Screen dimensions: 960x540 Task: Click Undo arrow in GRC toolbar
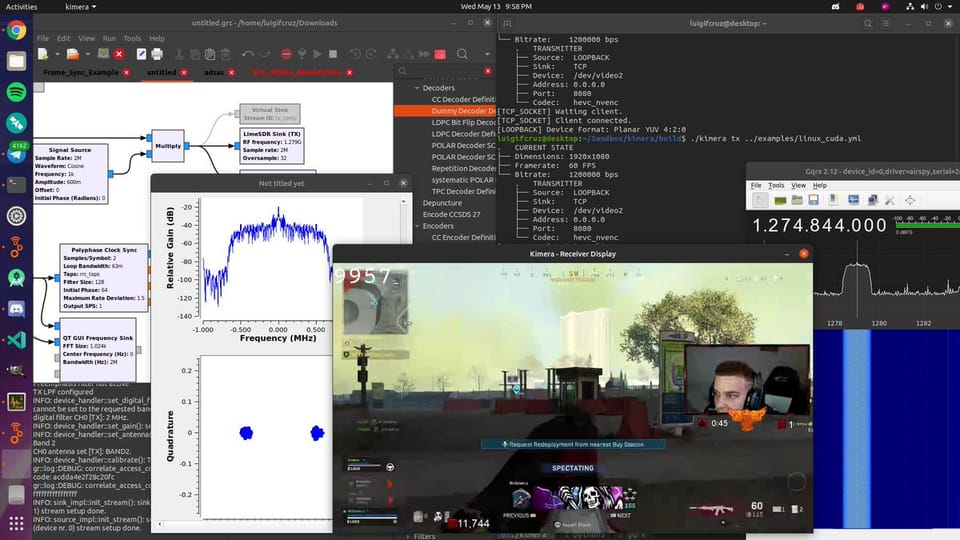(x=247, y=54)
